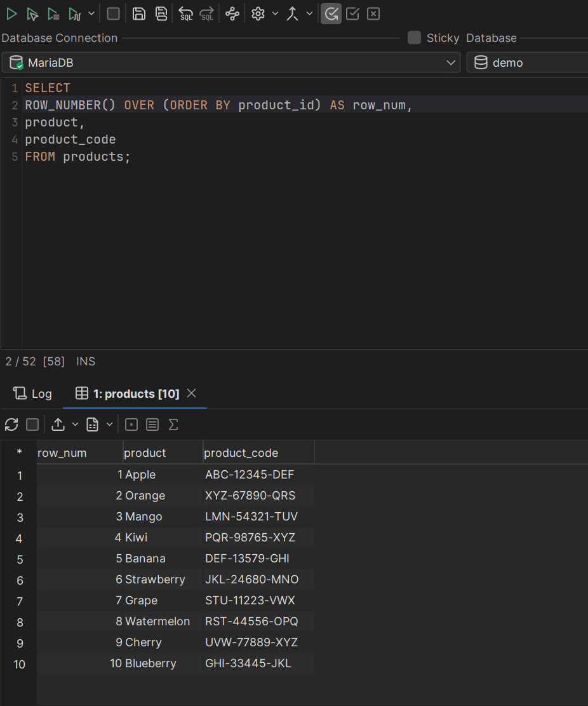Click the '2 / 52 [58]' cursor position status

(35, 362)
